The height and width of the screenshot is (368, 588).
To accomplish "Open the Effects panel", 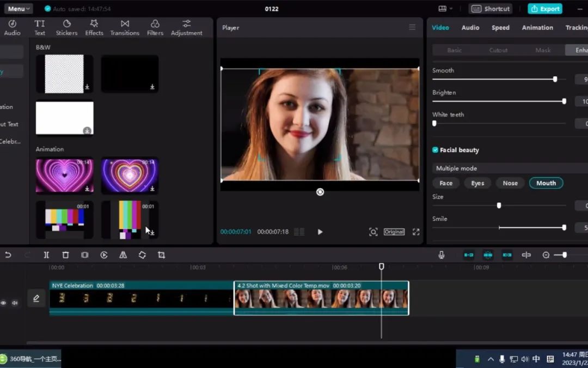I will pyautogui.click(x=94, y=27).
